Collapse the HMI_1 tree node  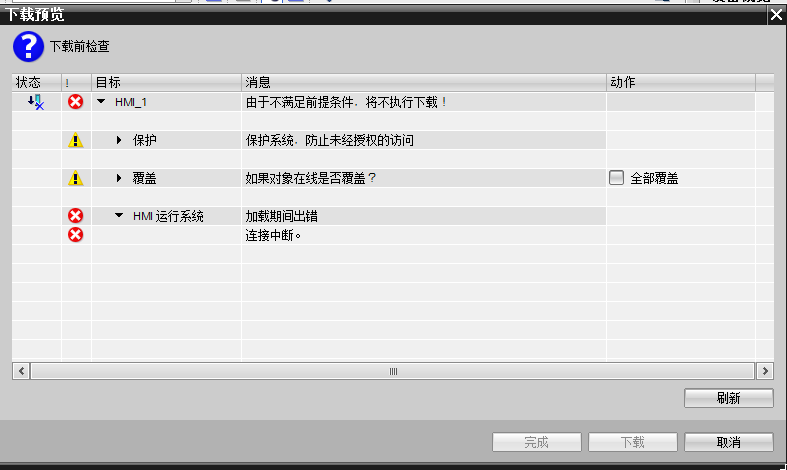pyautogui.click(x=101, y=101)
